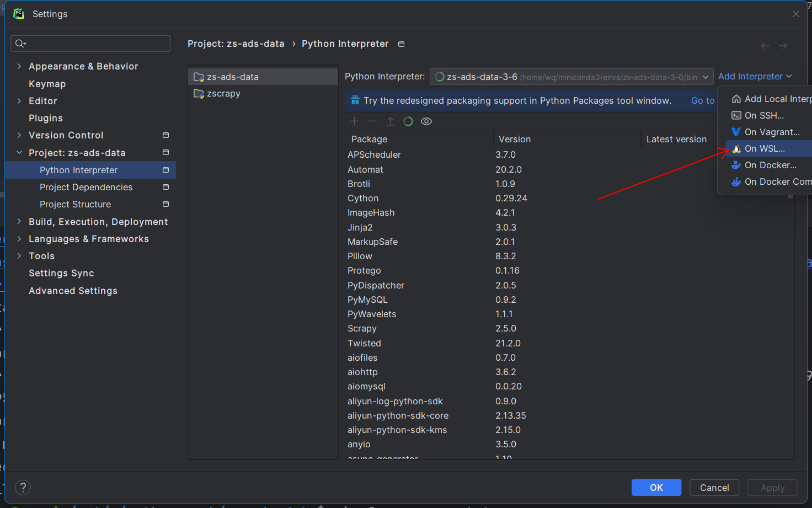Toggle early releases with the eye icon

tap(426, 121)
